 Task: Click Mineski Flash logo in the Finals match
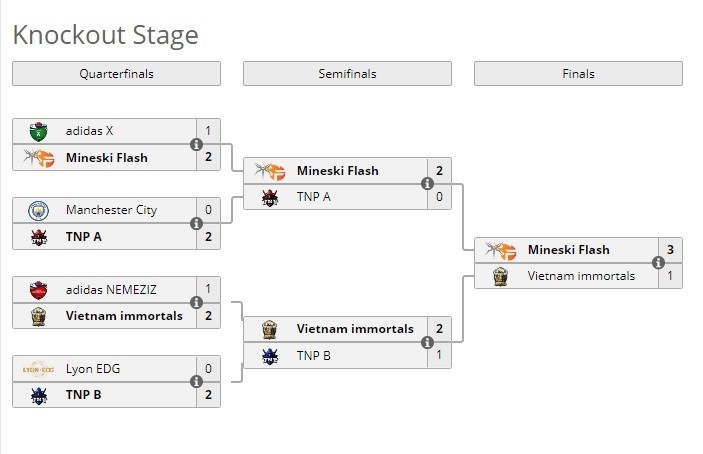point(500,250)
